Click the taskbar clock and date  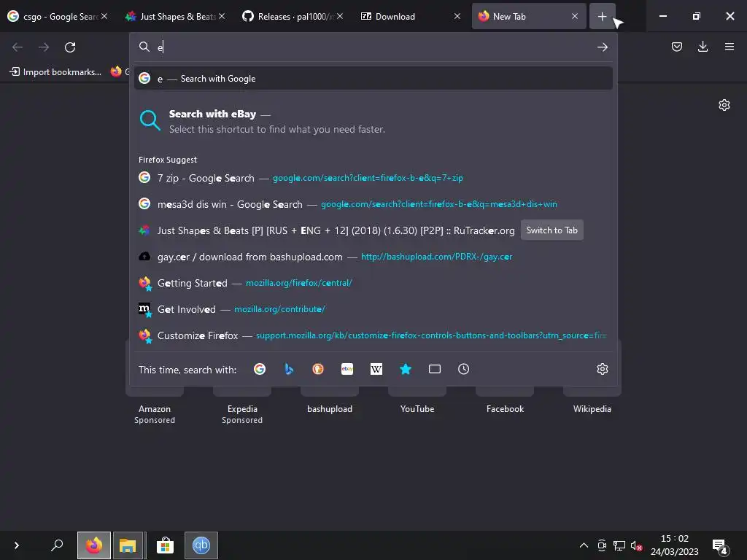point(675,545)
